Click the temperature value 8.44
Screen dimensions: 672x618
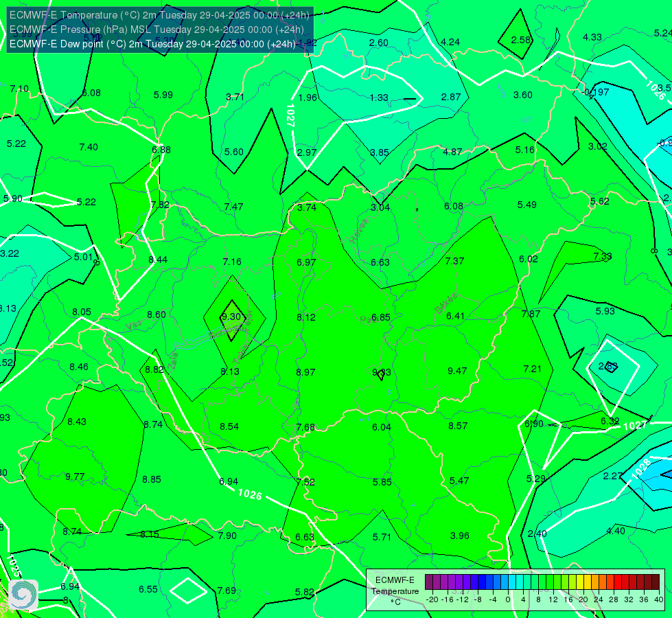tap(158, 260)
